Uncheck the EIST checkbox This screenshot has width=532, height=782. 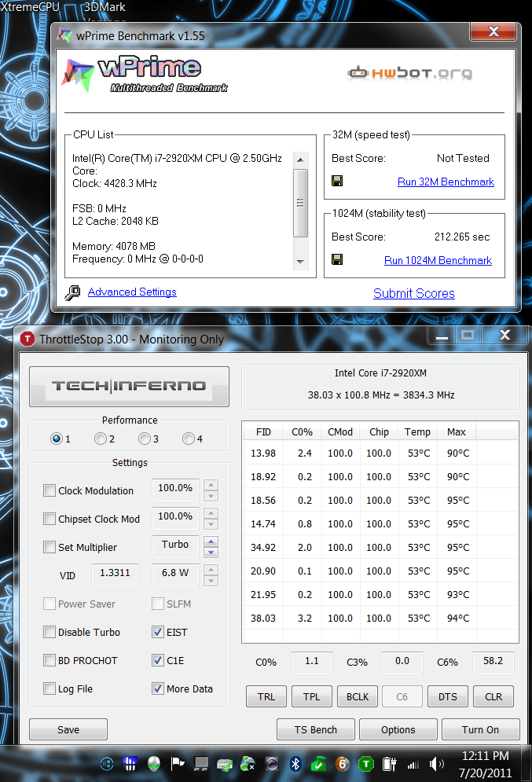(157, 633)
